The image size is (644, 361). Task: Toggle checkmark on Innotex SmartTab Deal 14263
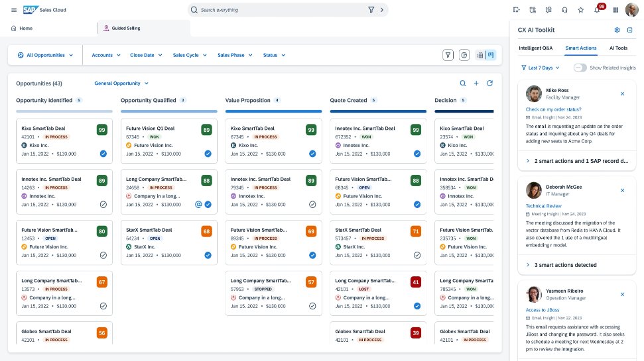[103, 204]
